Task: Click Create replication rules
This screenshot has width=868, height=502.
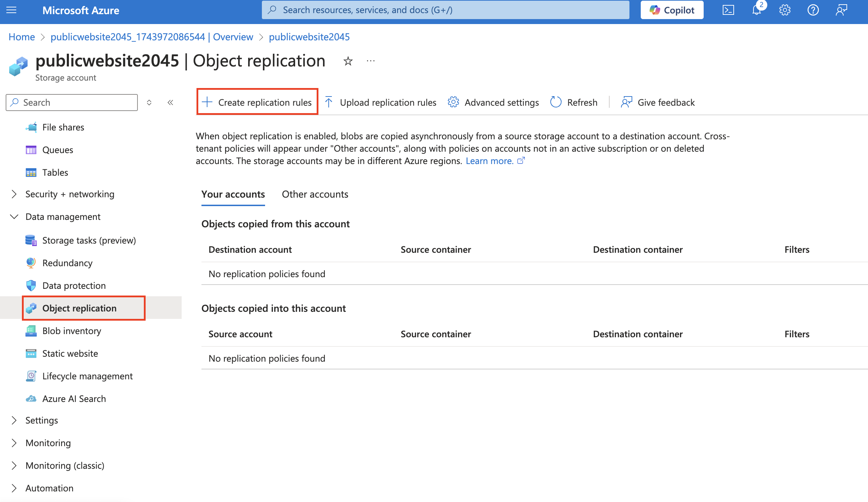Action: 257,102
